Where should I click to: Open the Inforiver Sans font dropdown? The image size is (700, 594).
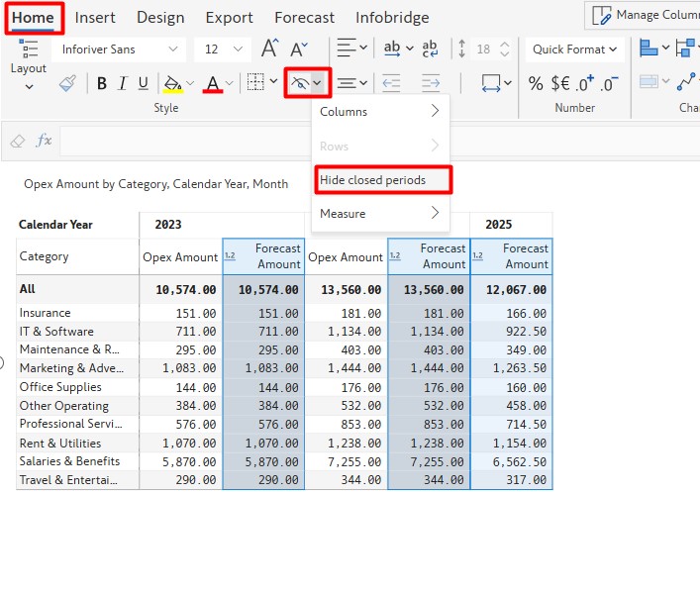coord(118,49)
